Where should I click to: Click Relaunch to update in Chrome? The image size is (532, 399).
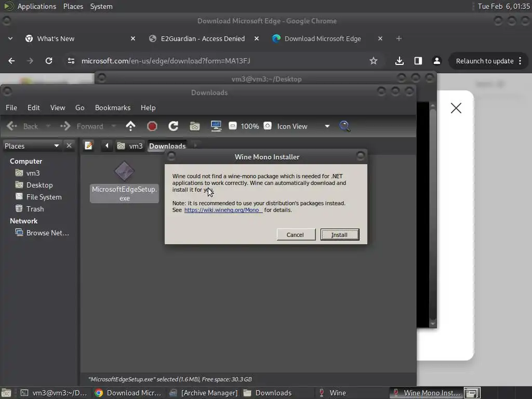(x=485, y=61)
